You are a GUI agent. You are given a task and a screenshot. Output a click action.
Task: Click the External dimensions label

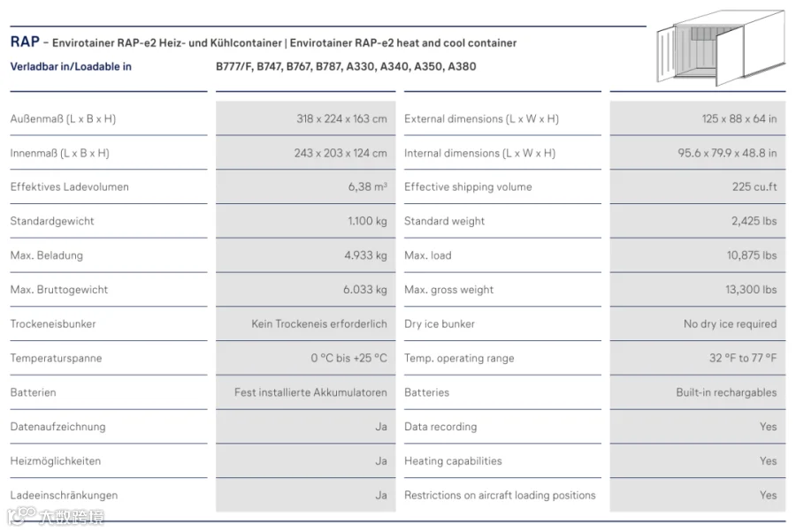pyautogui.click(x=481, y=118)
